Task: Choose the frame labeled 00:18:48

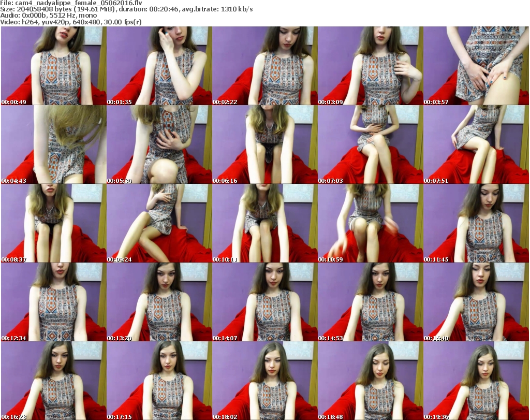Action: tap(370, 381)
